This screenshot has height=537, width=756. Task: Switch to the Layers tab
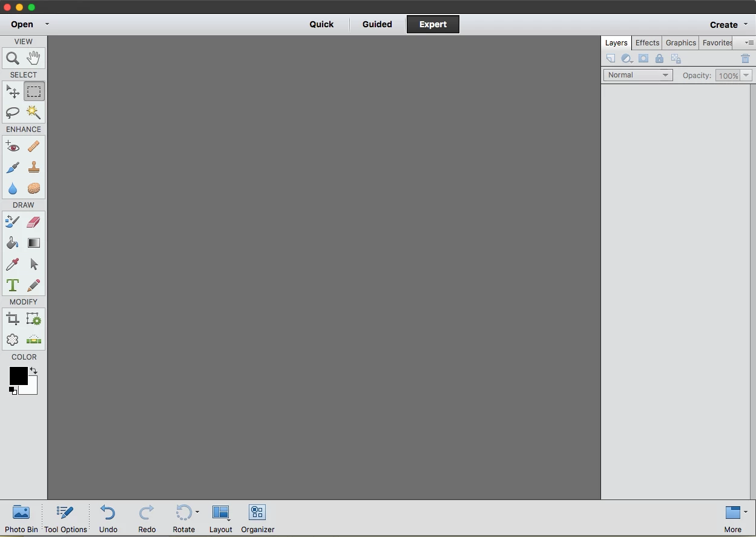click(x=616, y=43)
